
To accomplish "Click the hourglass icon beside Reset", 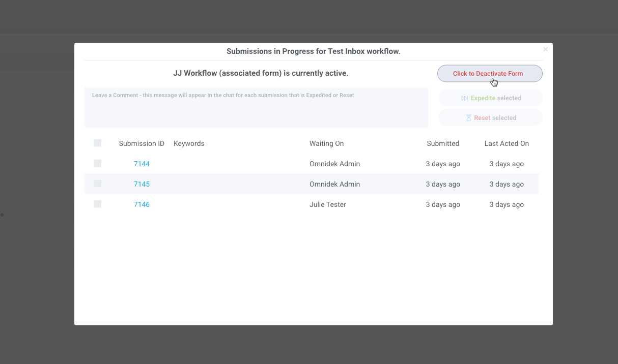I will point(469,118).
